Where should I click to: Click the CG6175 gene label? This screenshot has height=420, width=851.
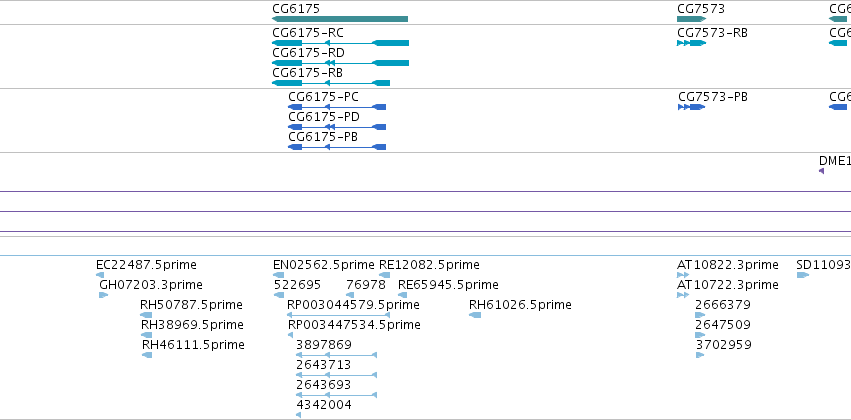pos(296,9)
